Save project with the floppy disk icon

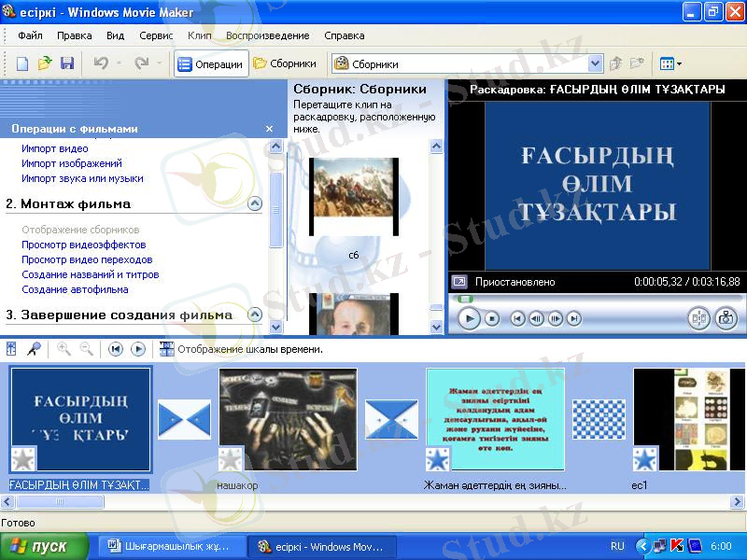pyautogui.click(x=67, y=64)
